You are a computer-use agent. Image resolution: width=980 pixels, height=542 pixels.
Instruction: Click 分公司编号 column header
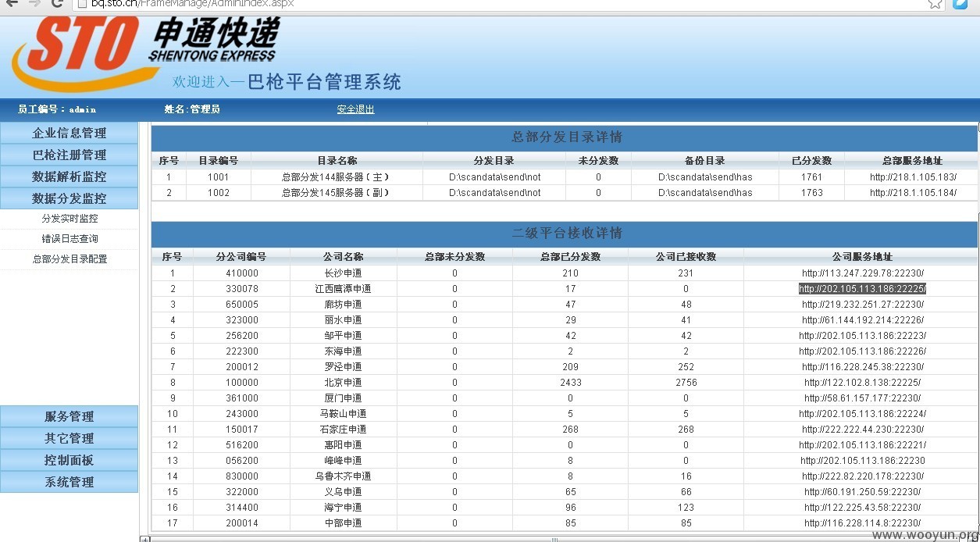click(241, 257)
